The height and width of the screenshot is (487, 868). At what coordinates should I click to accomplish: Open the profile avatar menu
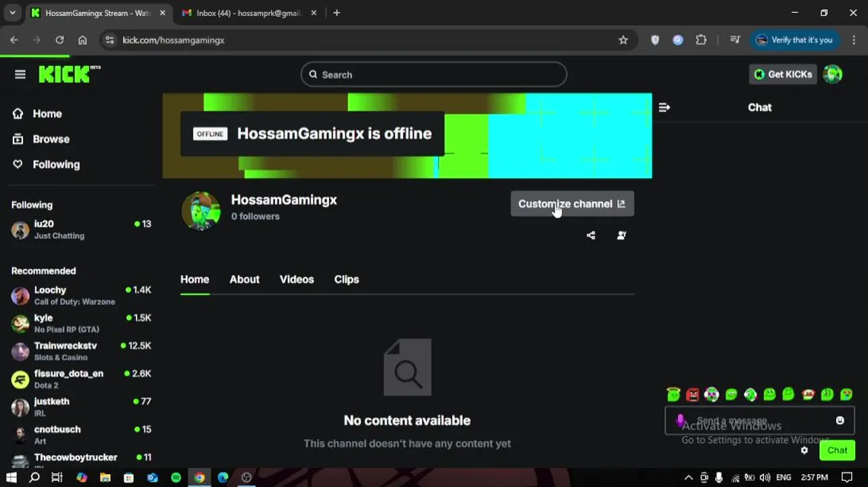click(x=833, y=74)
